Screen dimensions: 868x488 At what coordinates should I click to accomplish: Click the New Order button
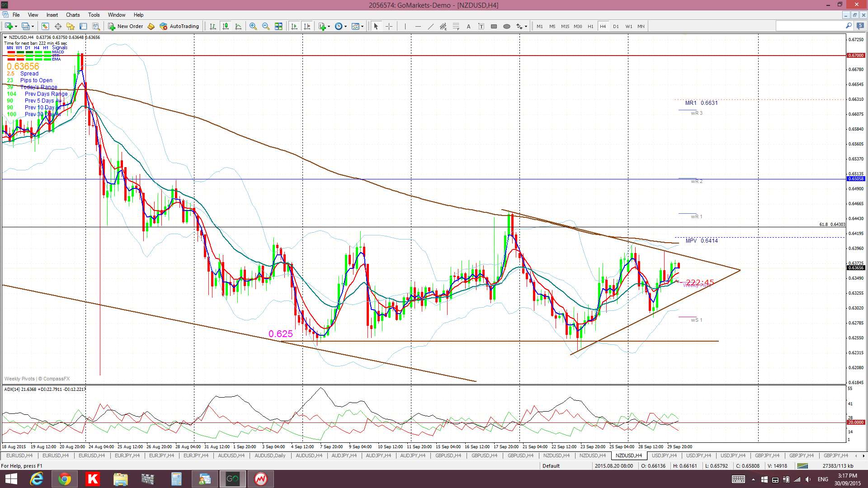click(126, 26)
